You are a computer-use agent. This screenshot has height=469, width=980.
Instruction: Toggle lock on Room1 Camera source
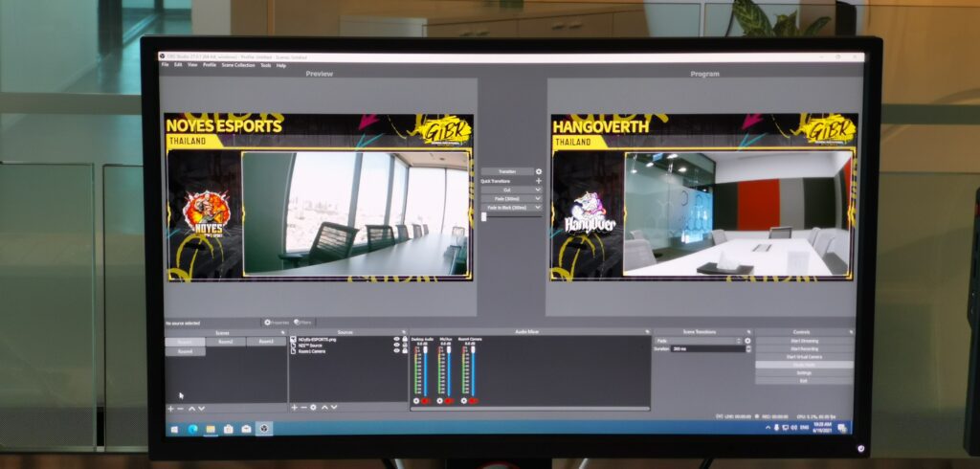405,351
